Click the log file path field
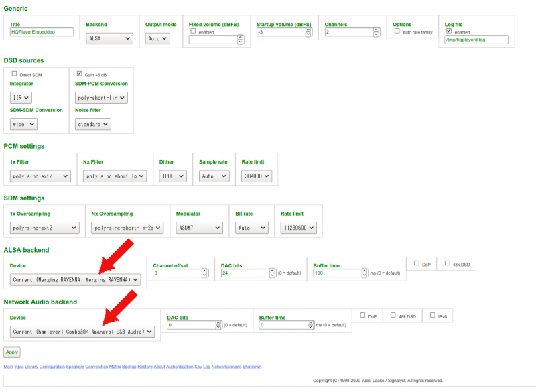The image size is (536, 392). (476, 40)
